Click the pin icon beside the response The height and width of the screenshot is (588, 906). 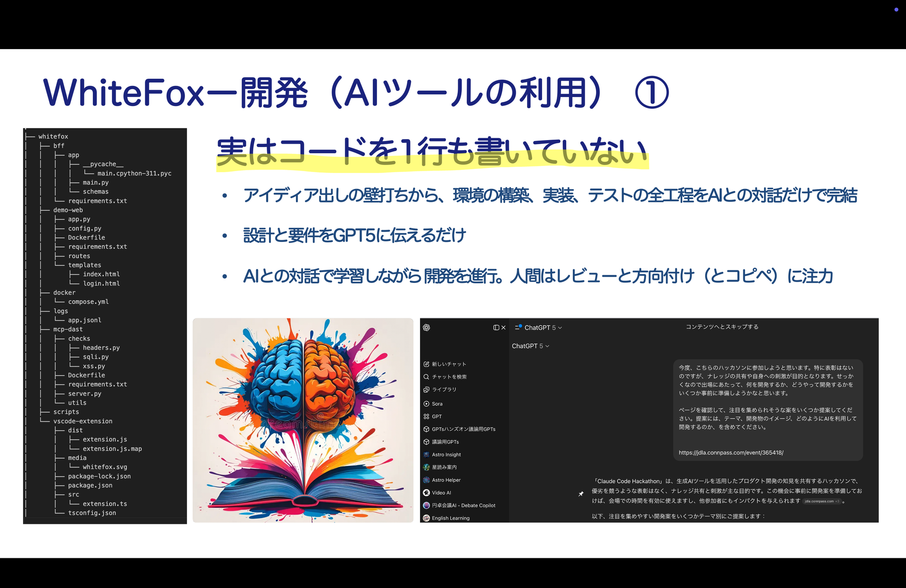point(581,494)
